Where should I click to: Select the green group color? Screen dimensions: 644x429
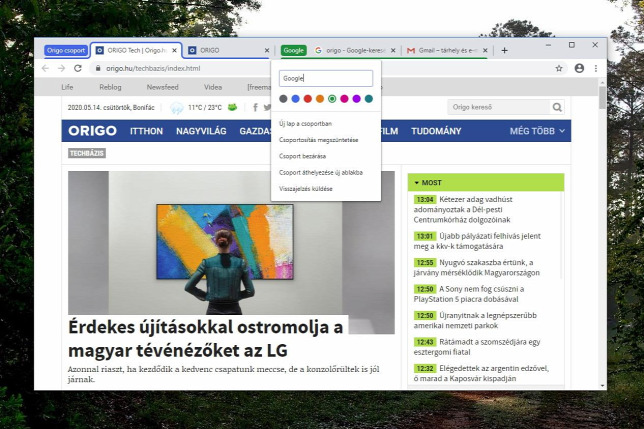332,99
